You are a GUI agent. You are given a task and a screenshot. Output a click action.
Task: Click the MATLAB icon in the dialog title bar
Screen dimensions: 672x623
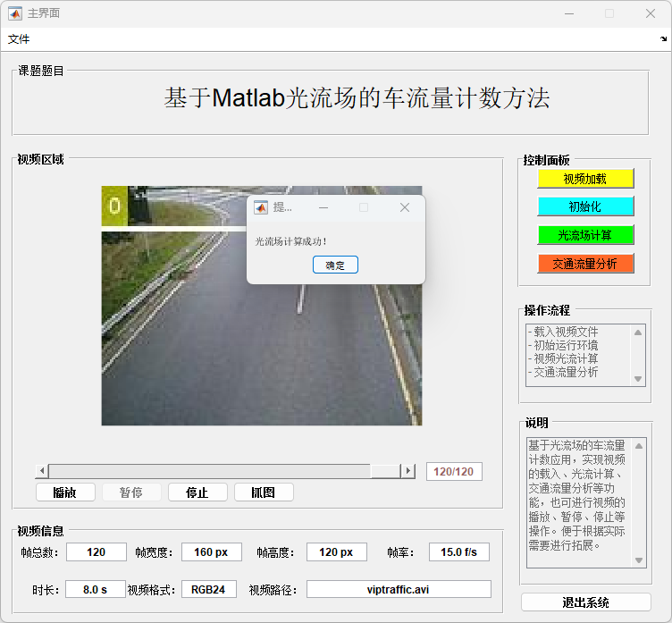pos(261,207)
